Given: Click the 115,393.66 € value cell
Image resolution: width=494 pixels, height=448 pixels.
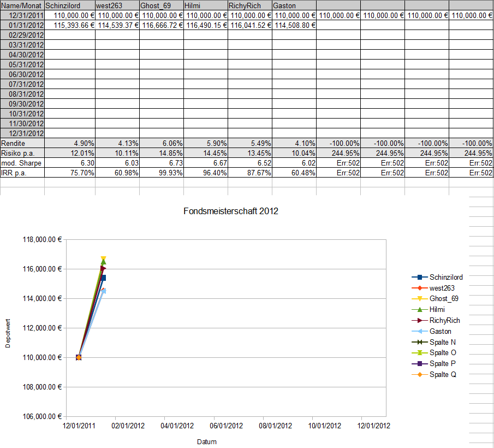Looking at the screenshot, I should pos(70,25).
